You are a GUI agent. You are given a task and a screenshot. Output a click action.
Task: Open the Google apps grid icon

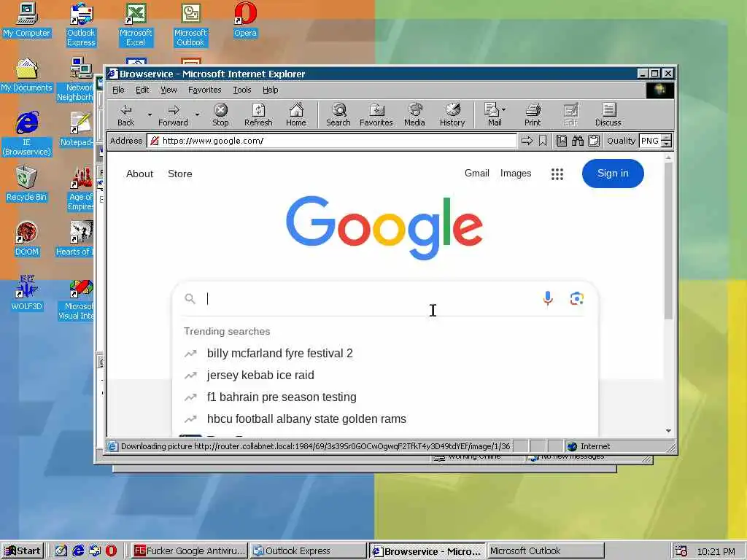click(557, 174)
